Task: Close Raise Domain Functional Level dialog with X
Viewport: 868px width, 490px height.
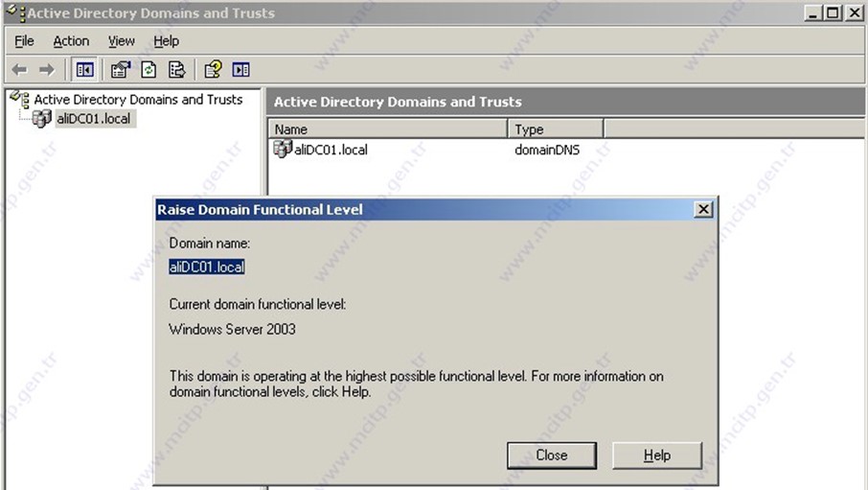Action: (703, 209)
